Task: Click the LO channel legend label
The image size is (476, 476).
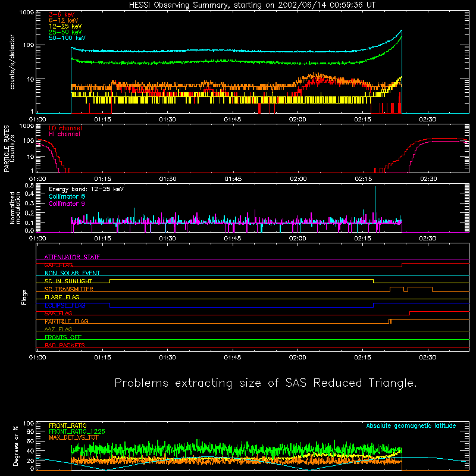Action: pos(65,128)
